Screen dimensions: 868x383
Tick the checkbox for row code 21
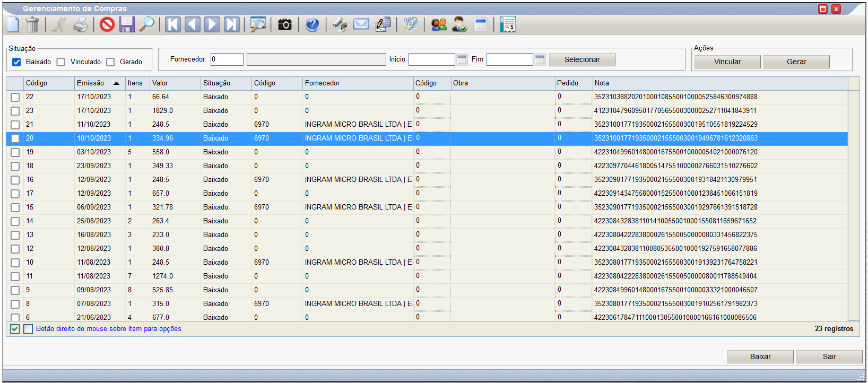click(15, 125)
